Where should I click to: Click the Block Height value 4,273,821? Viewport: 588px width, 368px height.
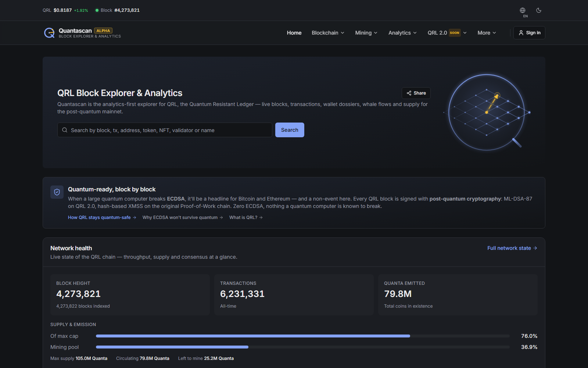click(x=78, y=294)
